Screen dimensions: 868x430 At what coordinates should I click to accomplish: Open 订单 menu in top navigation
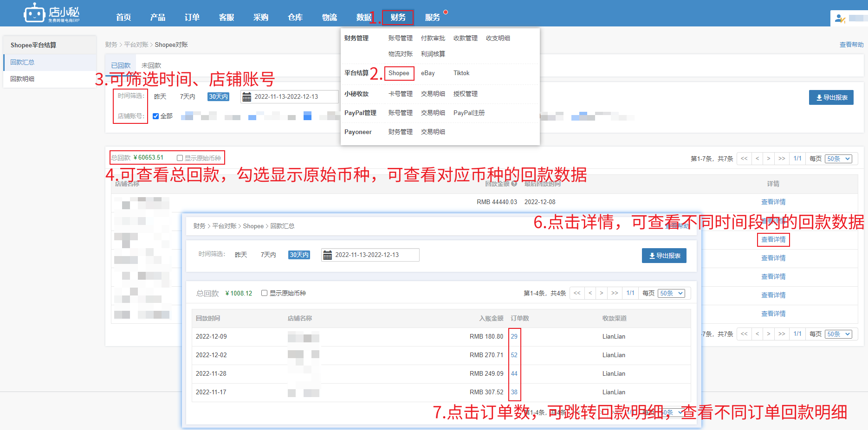[192, 17]
